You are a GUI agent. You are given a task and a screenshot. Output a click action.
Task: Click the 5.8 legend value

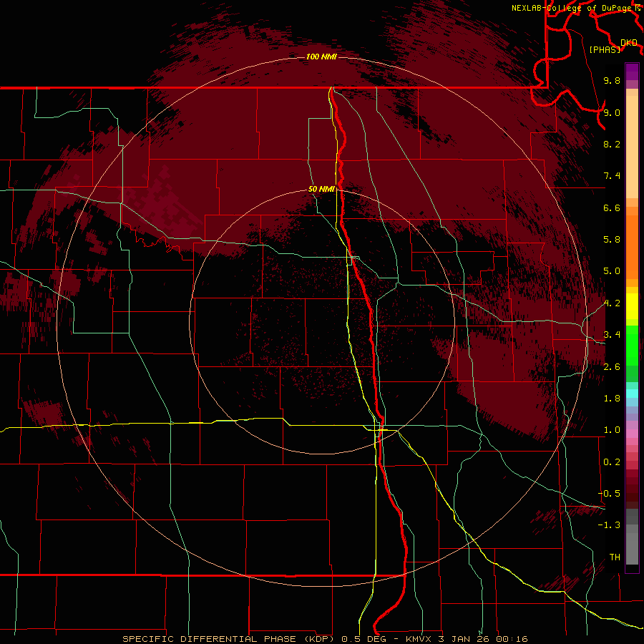click(x=612, y=240)
